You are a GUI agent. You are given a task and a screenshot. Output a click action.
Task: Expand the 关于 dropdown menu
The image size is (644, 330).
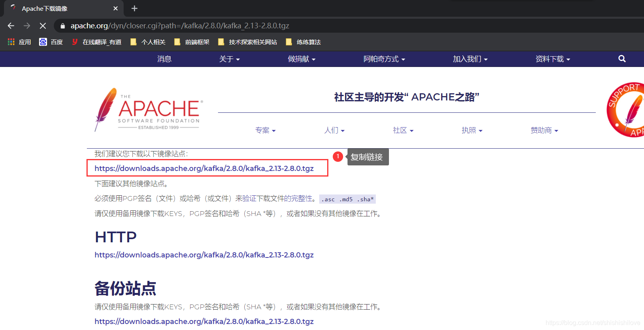pos(230,59)
